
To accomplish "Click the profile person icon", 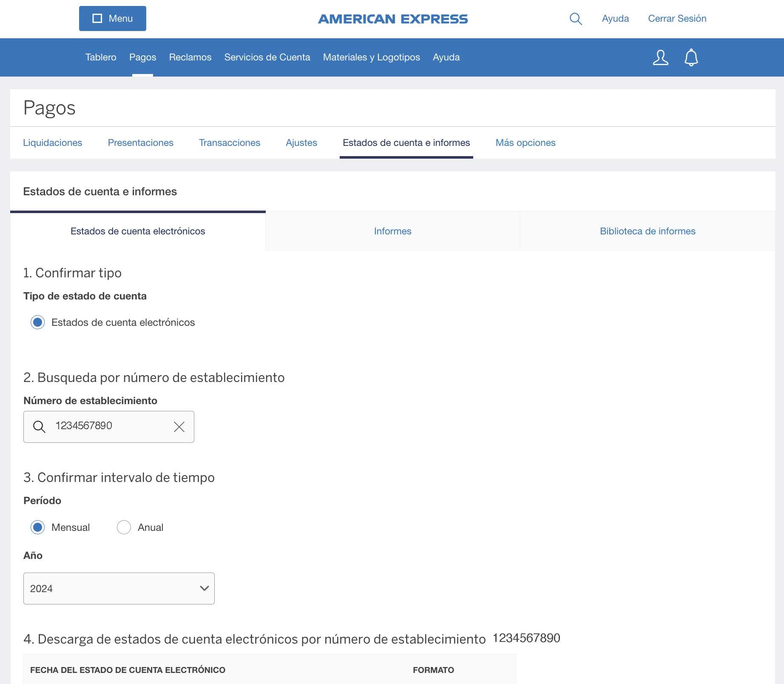I will pos(660,57).
